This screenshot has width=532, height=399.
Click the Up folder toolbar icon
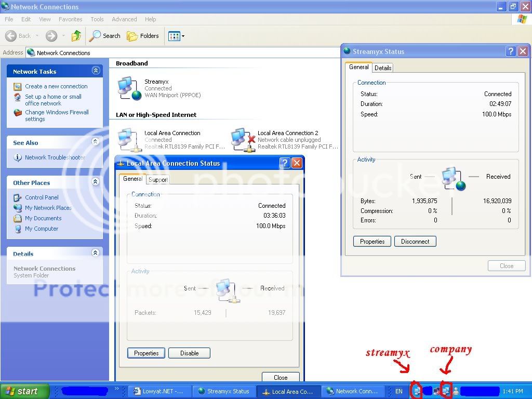click(75, 36)
